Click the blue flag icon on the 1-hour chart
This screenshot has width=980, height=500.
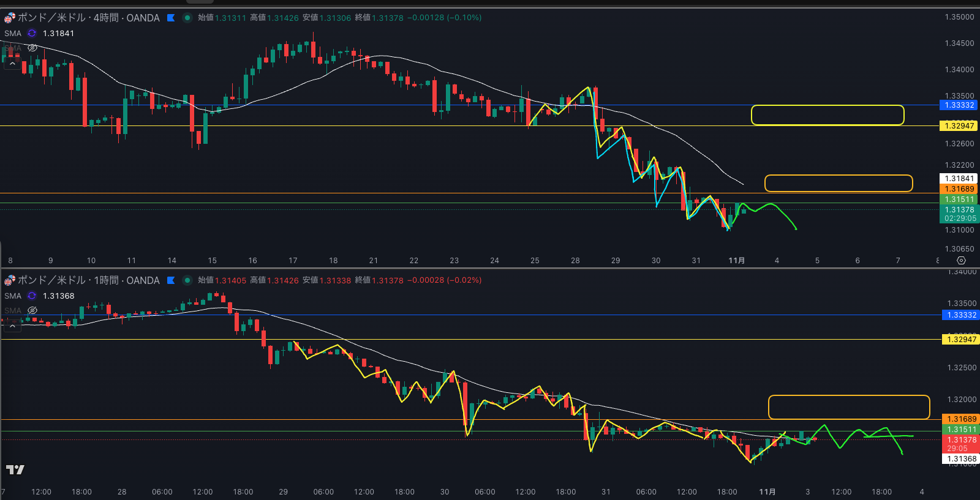point(171,280)
